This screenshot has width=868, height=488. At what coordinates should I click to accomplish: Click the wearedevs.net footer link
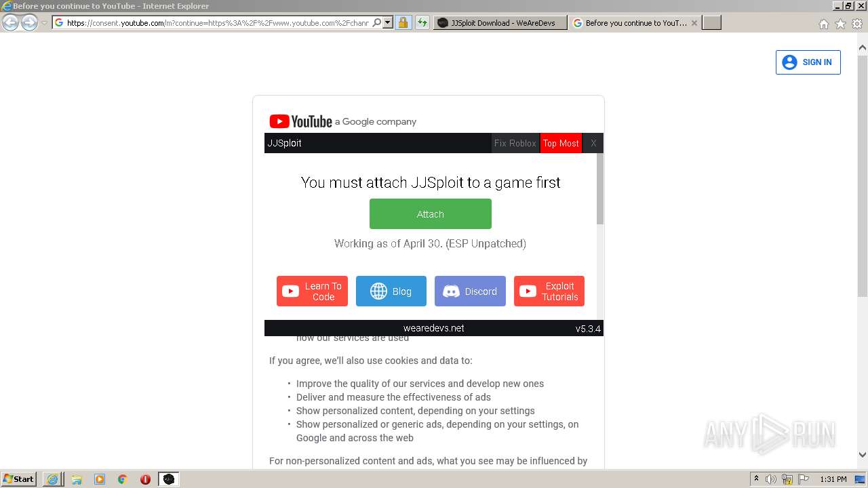click(434, 328)
